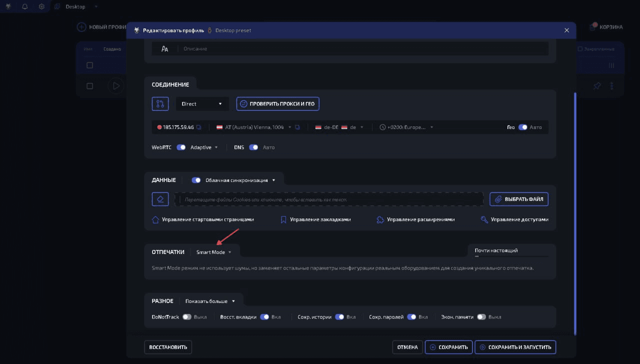Image resolution: width=640 pixels, height=364 pixels.
Task: Open settings gear in top bar
Action: point(41,6)
